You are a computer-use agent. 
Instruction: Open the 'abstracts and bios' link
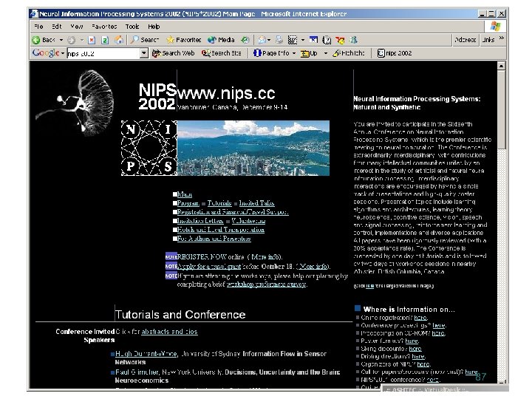tap(169, 332)
